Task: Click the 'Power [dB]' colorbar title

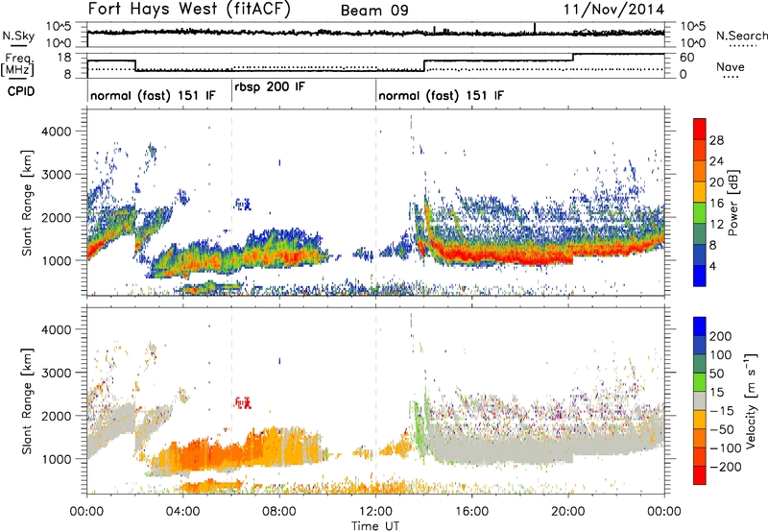Action: [733, 203]
